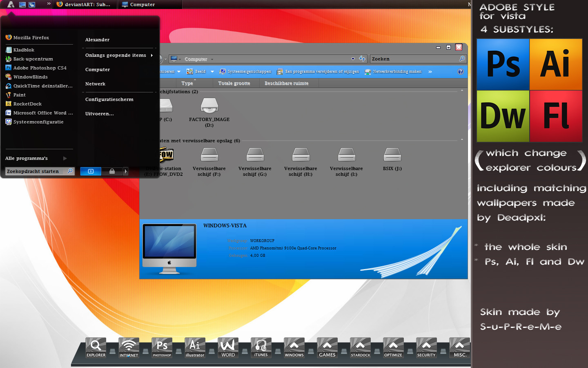Viewport: 588px width, 368px height.
Task: Click the lock computer button
Action: pyautogui.click(x=112, y=171)
